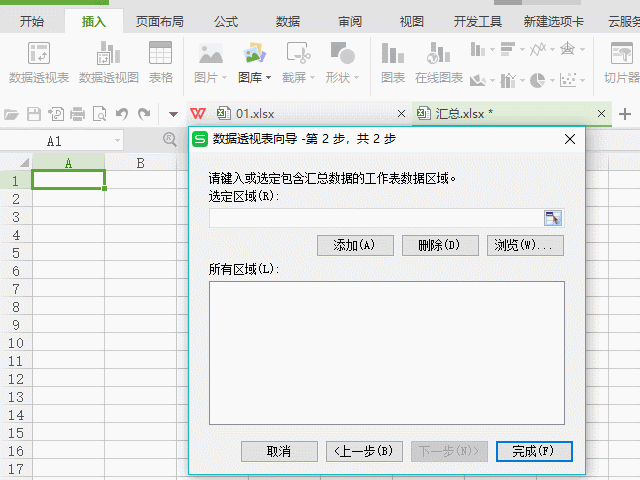The image size is (640, 480).
Task: Click the 所有区域 list box
Action: (387, 353)
